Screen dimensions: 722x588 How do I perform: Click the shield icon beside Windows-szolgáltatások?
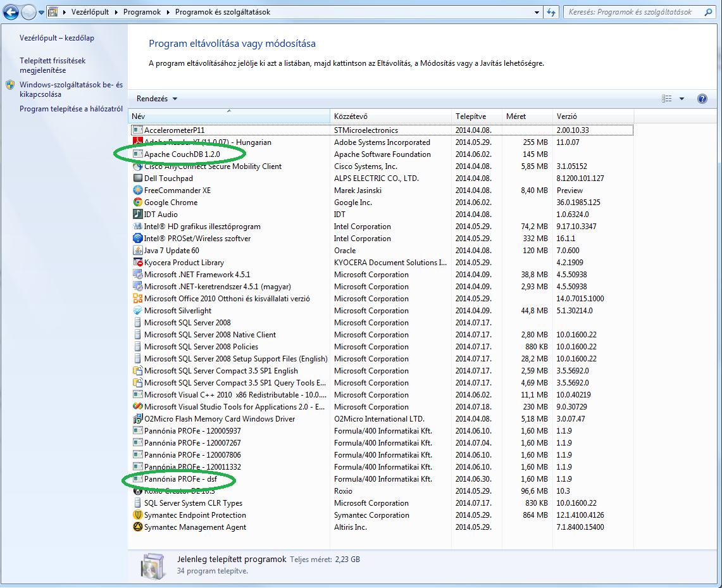tap(10, 85)
